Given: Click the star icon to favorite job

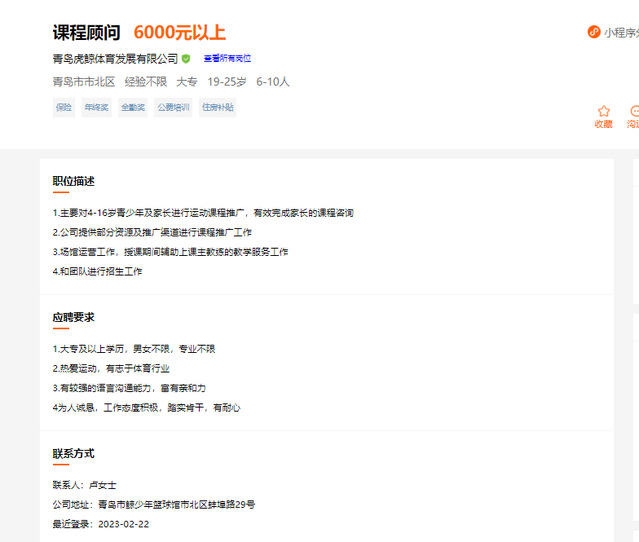Looking at the screenshot, I should [603, 111].
